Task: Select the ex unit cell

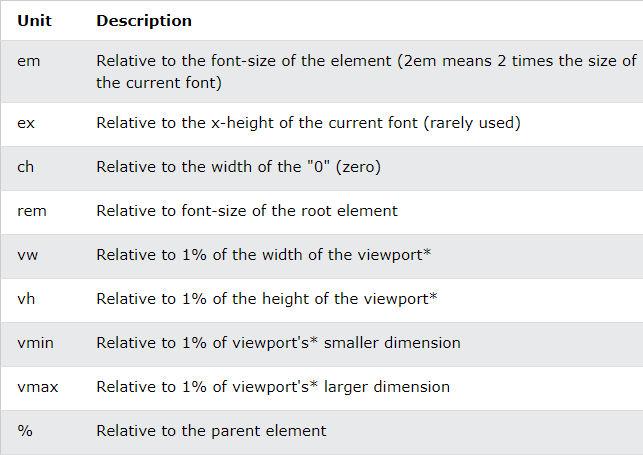Action: 26,123
